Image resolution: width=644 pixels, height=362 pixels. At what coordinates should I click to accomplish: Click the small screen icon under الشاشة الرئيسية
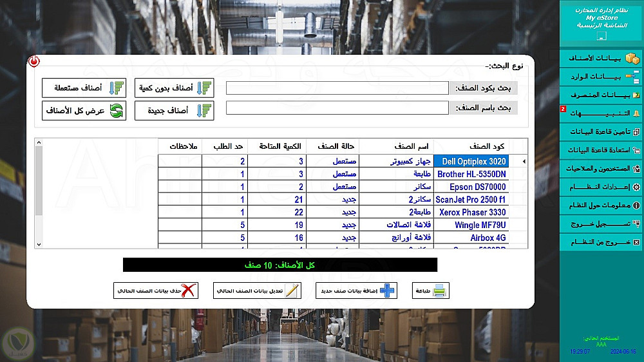click(x=601, y=36)
